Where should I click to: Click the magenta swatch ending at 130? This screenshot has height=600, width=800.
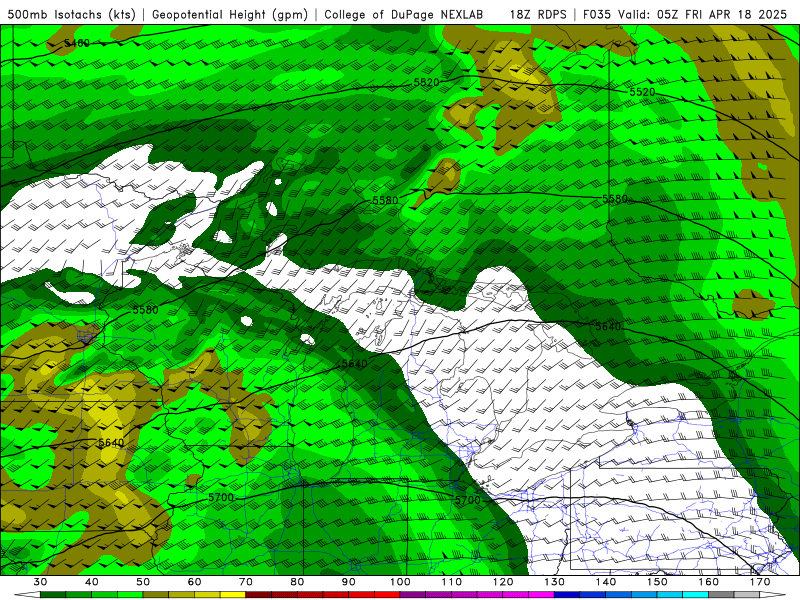[x=542, y=595]
